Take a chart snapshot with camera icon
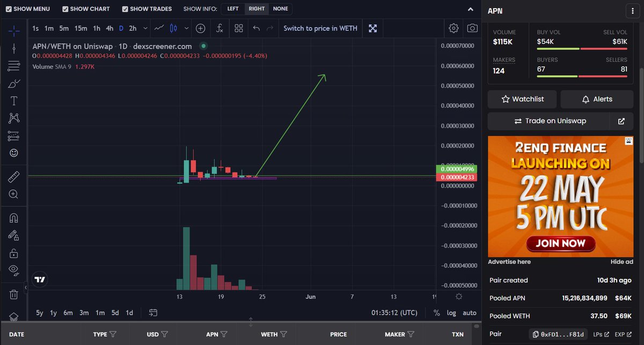The height and width of the screenshot is (345, 644). click(x=472, y=28)
